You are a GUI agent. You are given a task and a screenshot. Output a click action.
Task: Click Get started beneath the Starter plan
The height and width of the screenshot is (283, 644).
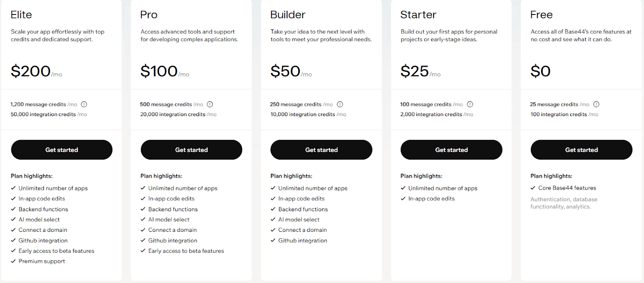click(451, 150)
